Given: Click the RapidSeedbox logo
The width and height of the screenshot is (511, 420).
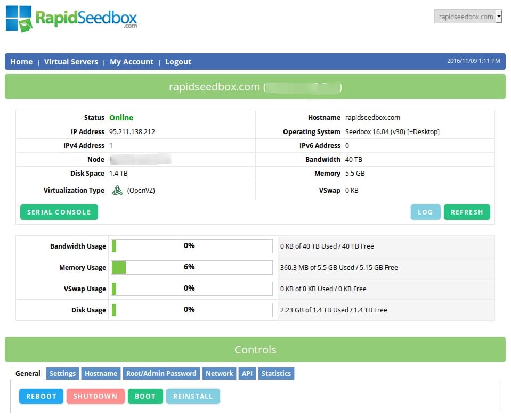Looking at the screenshot, I should point(71,19).
